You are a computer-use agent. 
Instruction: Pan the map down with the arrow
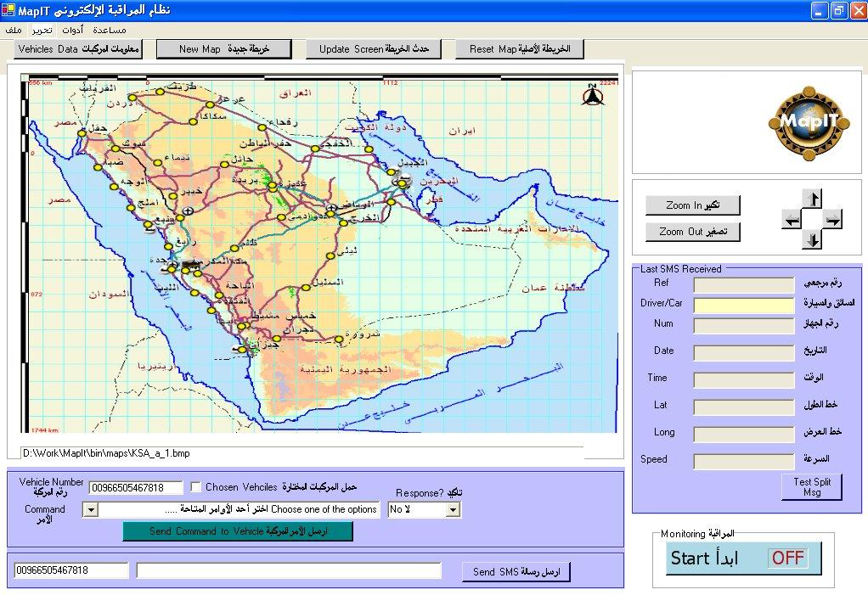(813, 241)
